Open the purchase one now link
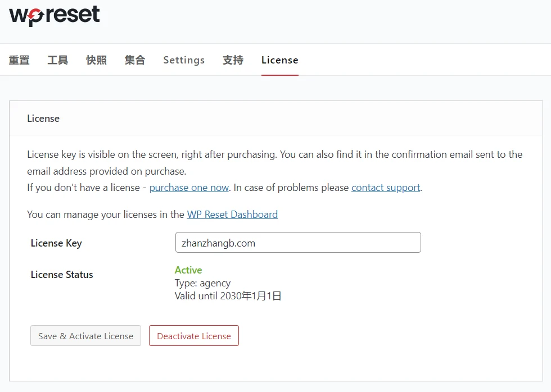 tap(189, 187)
